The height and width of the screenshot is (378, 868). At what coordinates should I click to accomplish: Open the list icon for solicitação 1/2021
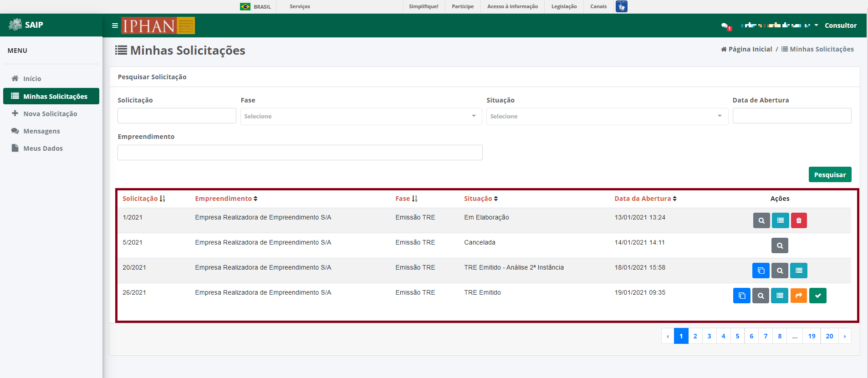780,220
